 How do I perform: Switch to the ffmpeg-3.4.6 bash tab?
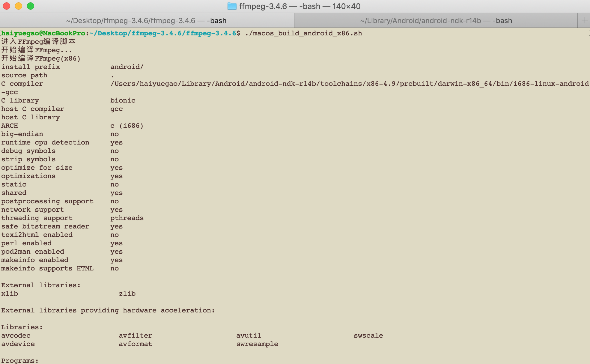pyautogui.click(x=147, y=20)
